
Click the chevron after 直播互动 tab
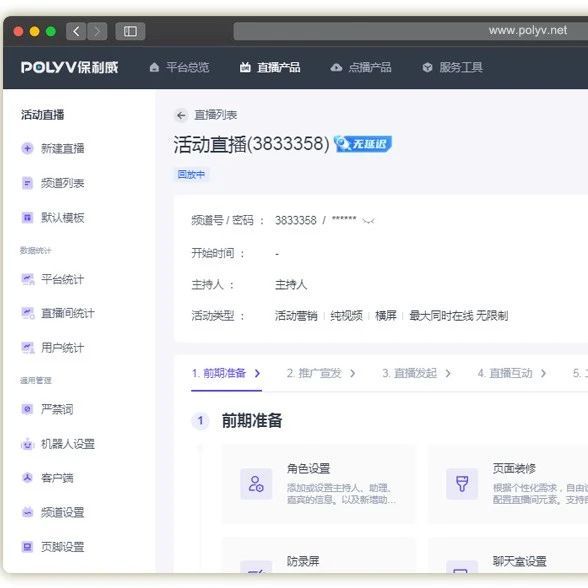(x=543, y=373)
